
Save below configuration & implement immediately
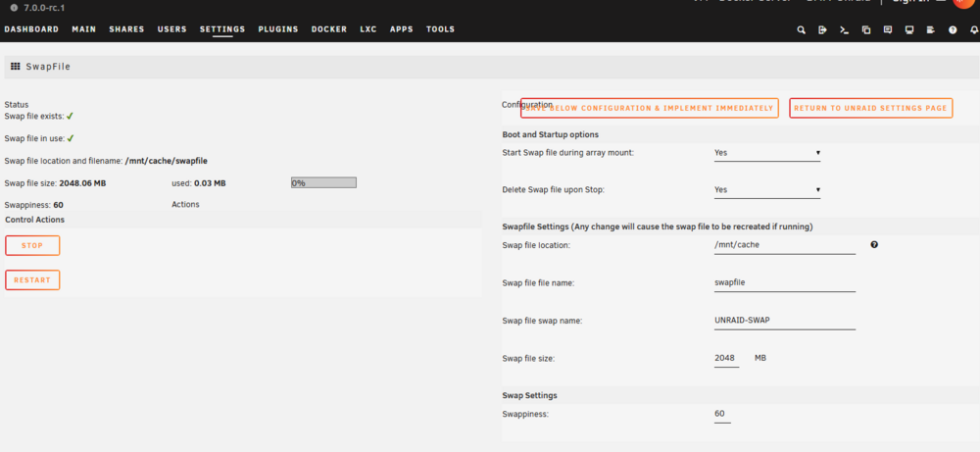650,108
